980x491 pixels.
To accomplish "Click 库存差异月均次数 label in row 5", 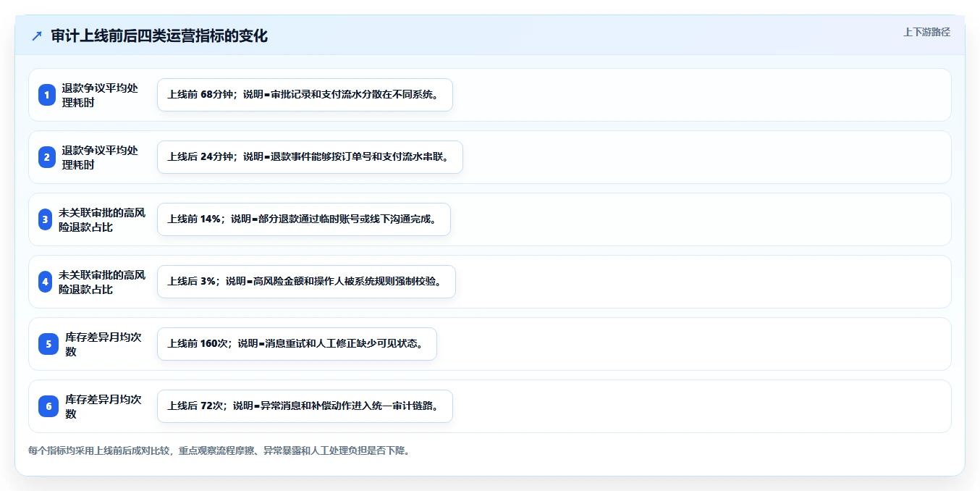I will click(x=104, y=344).
